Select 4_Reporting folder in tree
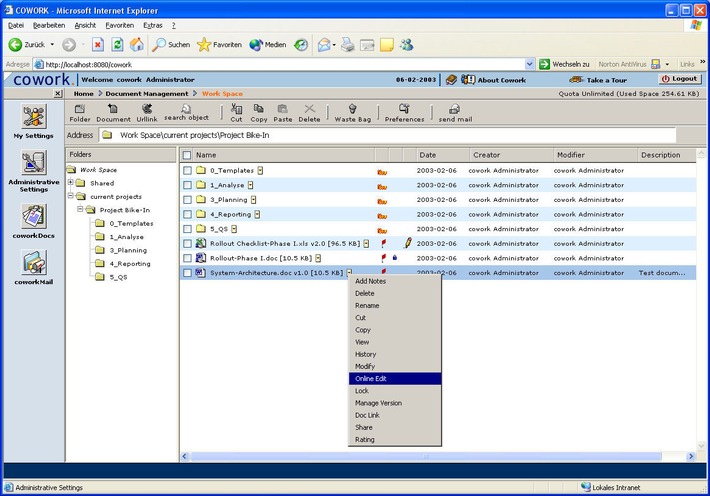This screenshot has width=710, height=496. pyautogui.click(x=130, y=263)
